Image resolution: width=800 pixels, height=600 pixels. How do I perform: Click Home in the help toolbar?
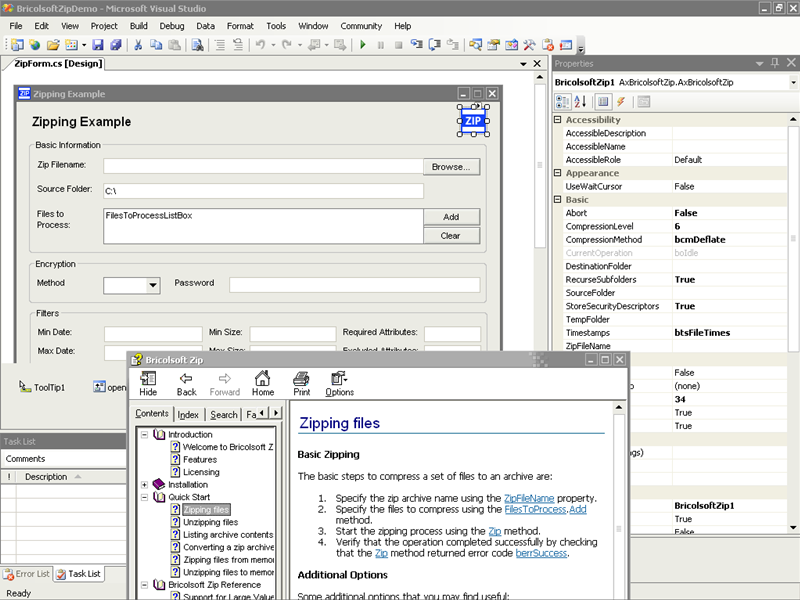tap(263, 384)
